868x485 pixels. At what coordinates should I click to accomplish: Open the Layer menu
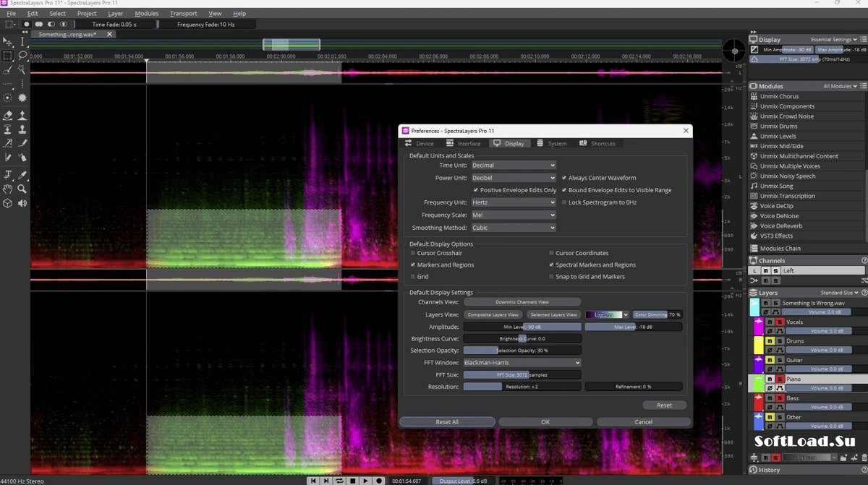(116, 13)
